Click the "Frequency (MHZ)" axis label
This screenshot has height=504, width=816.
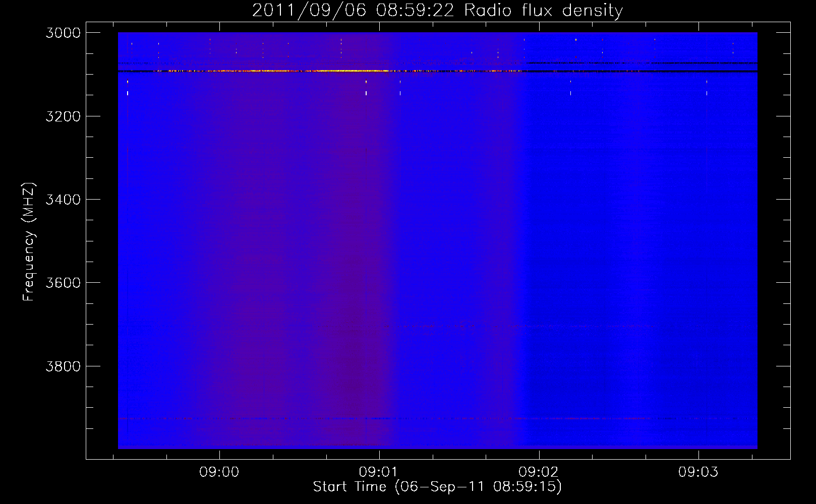click(x=29, y=242)
